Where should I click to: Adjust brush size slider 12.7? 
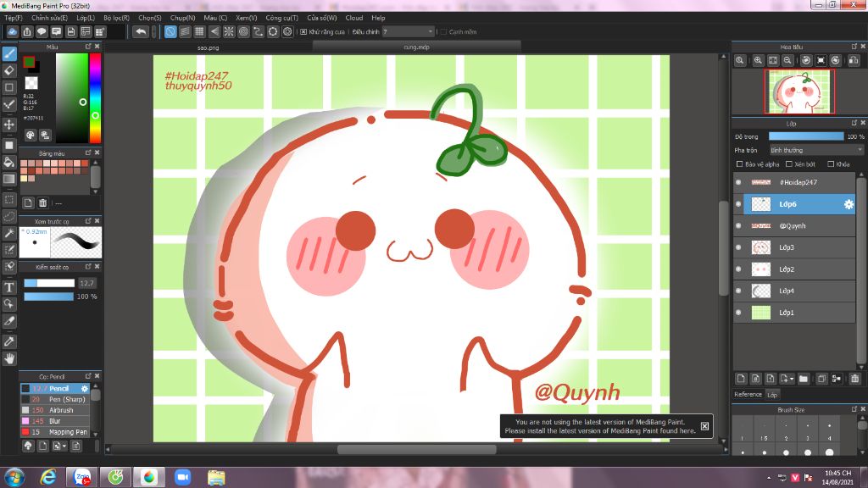coord(48,283)
